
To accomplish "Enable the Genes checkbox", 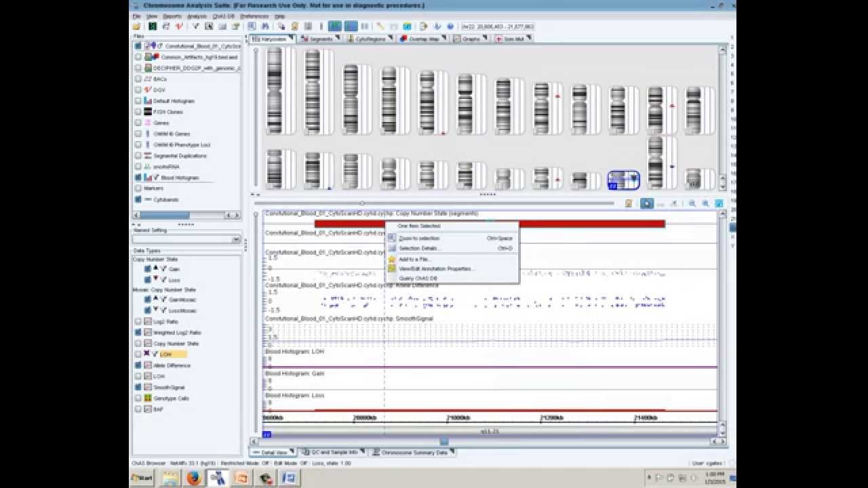I will click(x=138, y=123).
